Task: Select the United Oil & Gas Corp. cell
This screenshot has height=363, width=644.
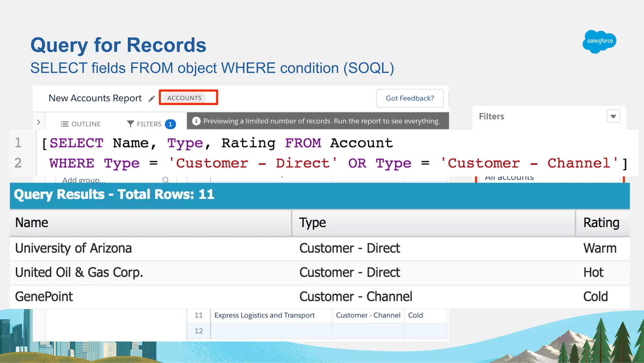Action: [x=79, y=273]
